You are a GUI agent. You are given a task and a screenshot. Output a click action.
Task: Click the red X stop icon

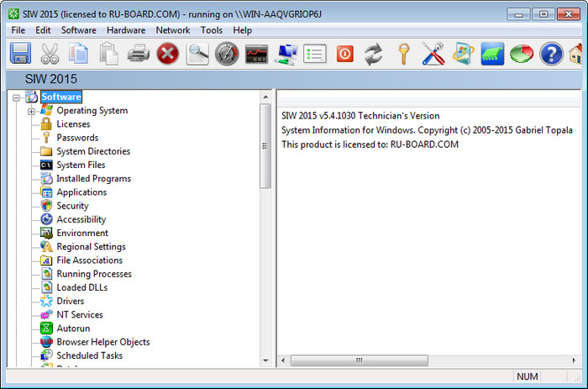168,55
